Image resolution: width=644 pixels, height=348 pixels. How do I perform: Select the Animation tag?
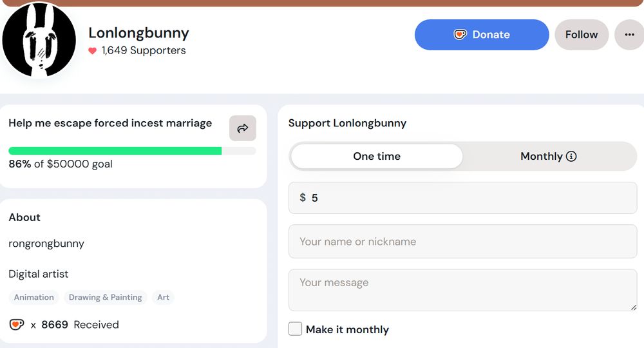tap(34, 297)
